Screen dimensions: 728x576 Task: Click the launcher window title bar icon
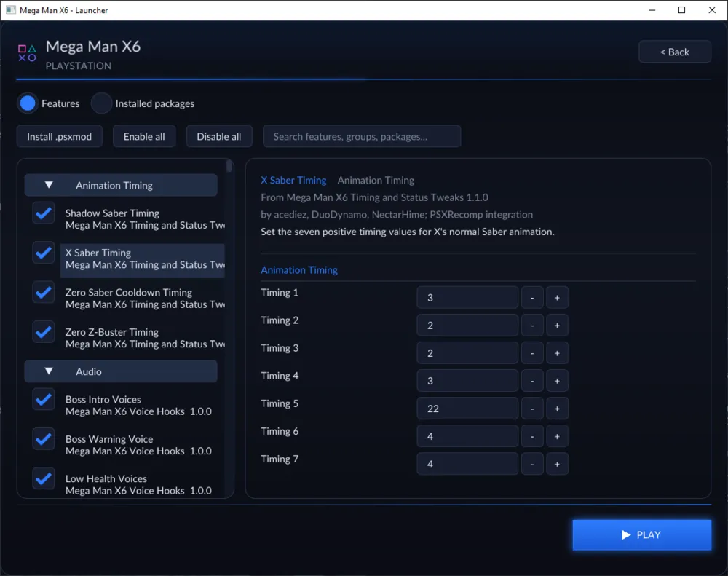click(x=11, y=9)
